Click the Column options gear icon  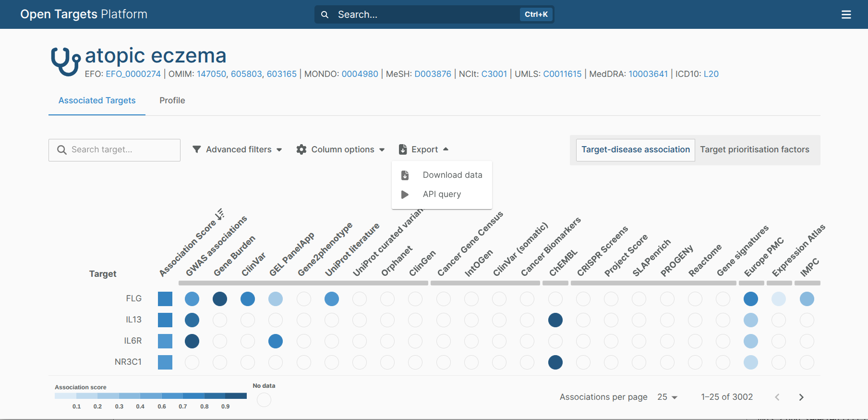[x=301, y=149]
